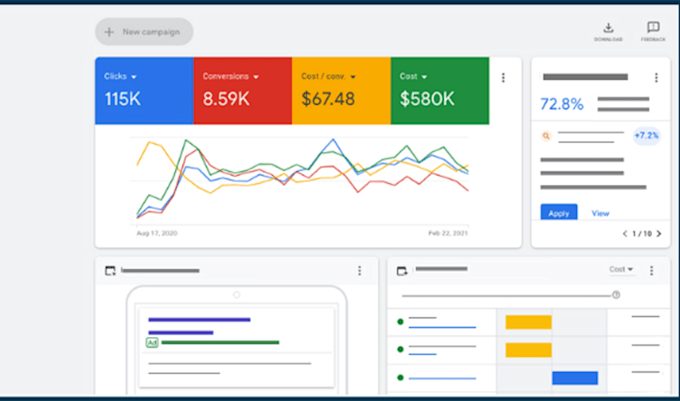Go to next recommendation arrow
The width and height of the screenshot is (680, 401).
coord(659,234)
